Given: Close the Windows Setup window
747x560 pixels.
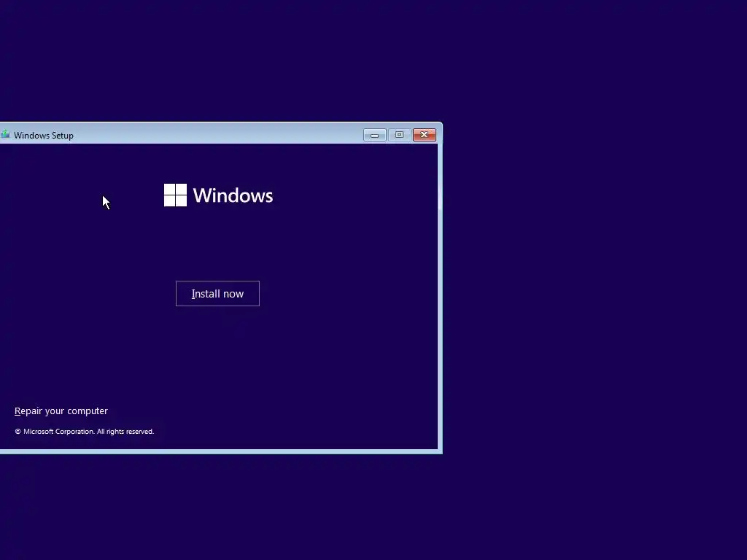Looking at the screenshot, I should tap(424, 135).
